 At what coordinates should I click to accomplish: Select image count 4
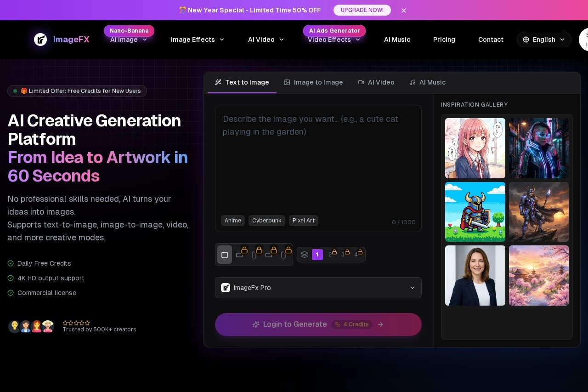point(356,255)
